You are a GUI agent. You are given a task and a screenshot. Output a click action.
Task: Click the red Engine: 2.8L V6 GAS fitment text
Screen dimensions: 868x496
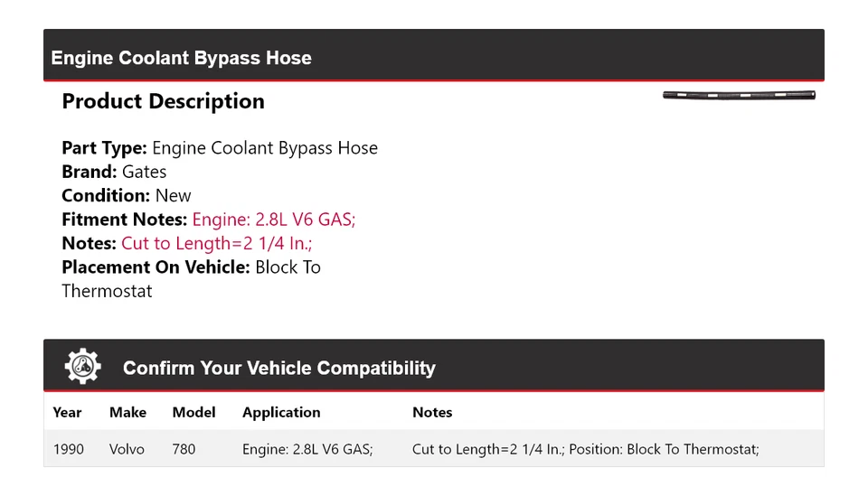[274, 220]
